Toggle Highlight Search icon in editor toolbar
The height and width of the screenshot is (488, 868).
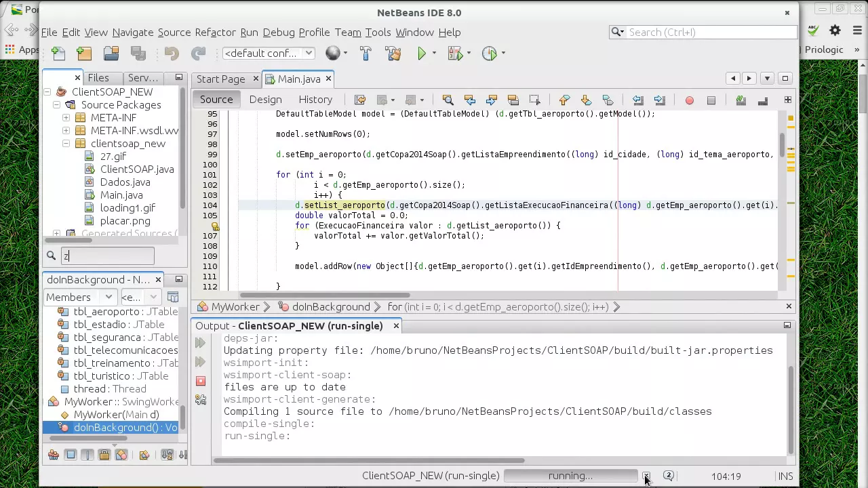(x=513, y=100)
